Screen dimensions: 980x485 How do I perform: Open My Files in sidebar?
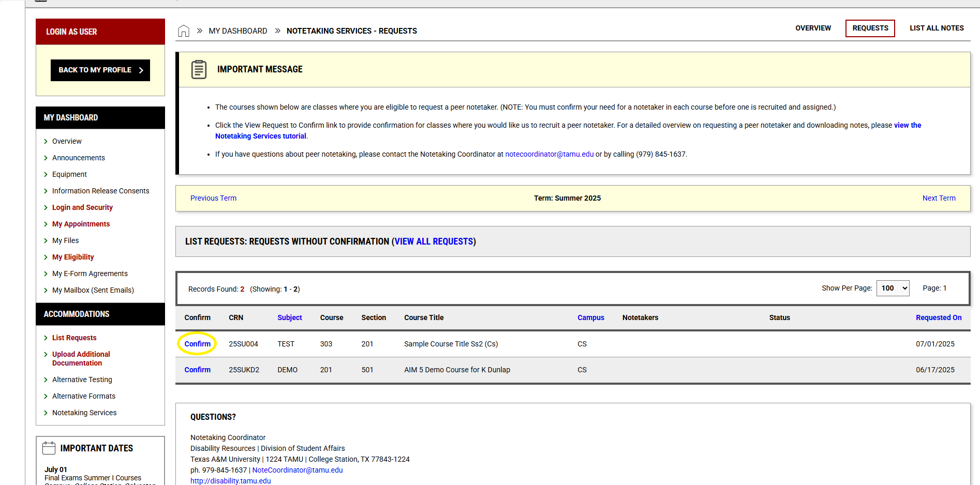pos(65,240)
